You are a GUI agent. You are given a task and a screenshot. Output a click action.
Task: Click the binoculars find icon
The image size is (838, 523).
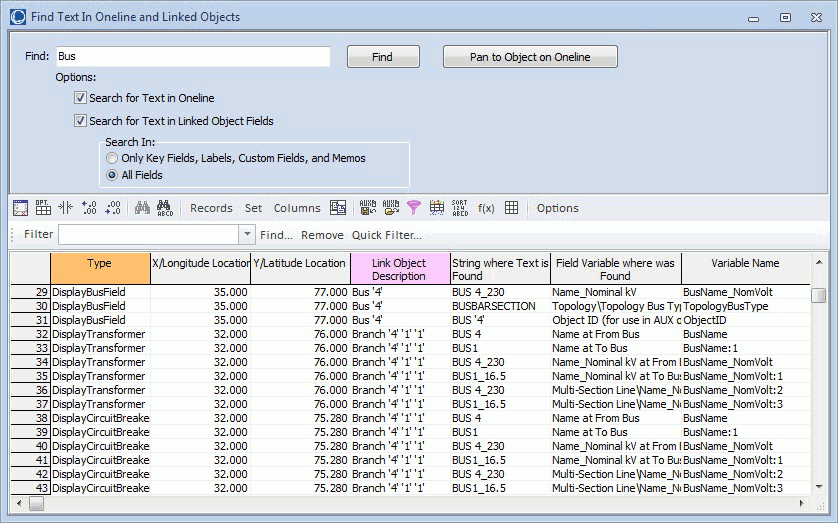141,208
